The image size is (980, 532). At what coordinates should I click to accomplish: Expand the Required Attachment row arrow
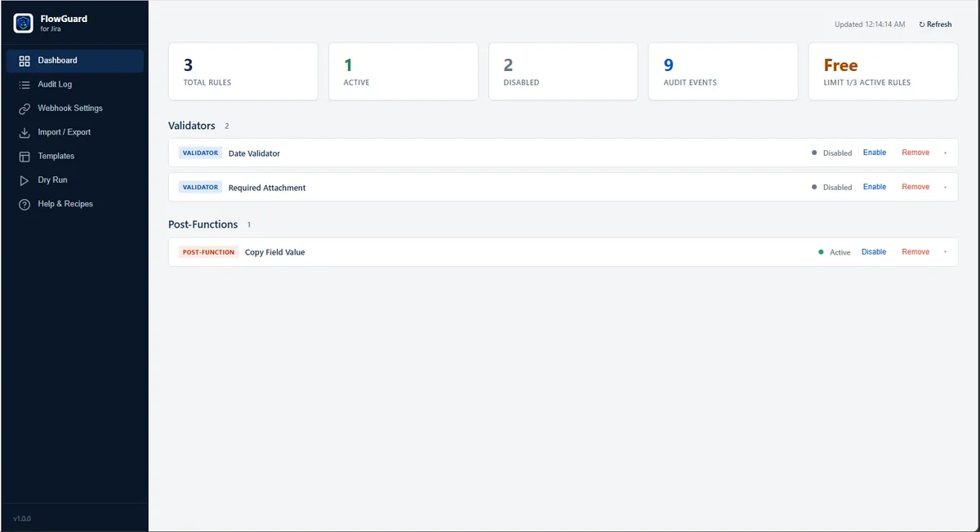click(945, 187)
